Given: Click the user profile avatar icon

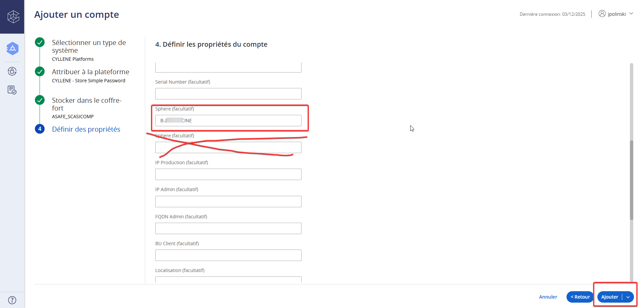Looking at the screenshot, I should pos(602,14).
